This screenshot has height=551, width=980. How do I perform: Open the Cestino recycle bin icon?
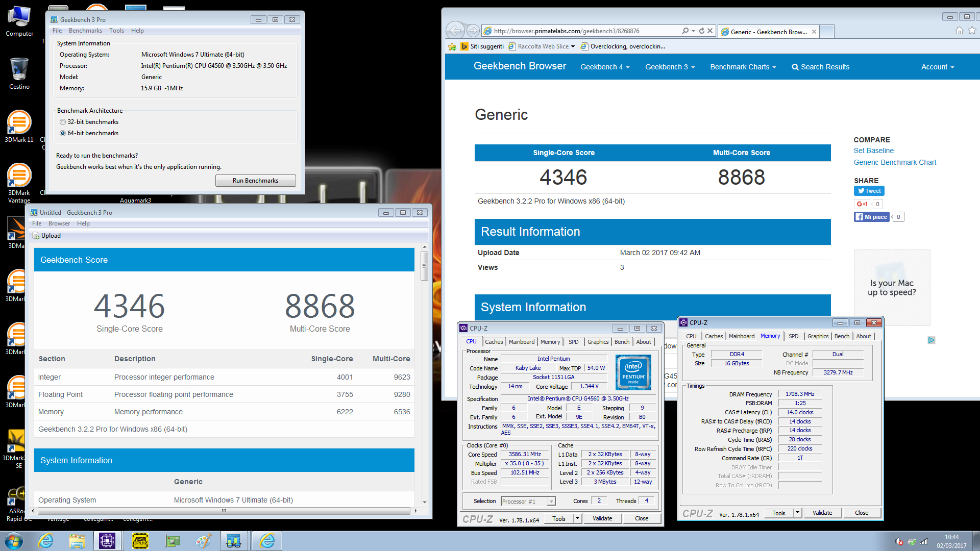[19, 73]
